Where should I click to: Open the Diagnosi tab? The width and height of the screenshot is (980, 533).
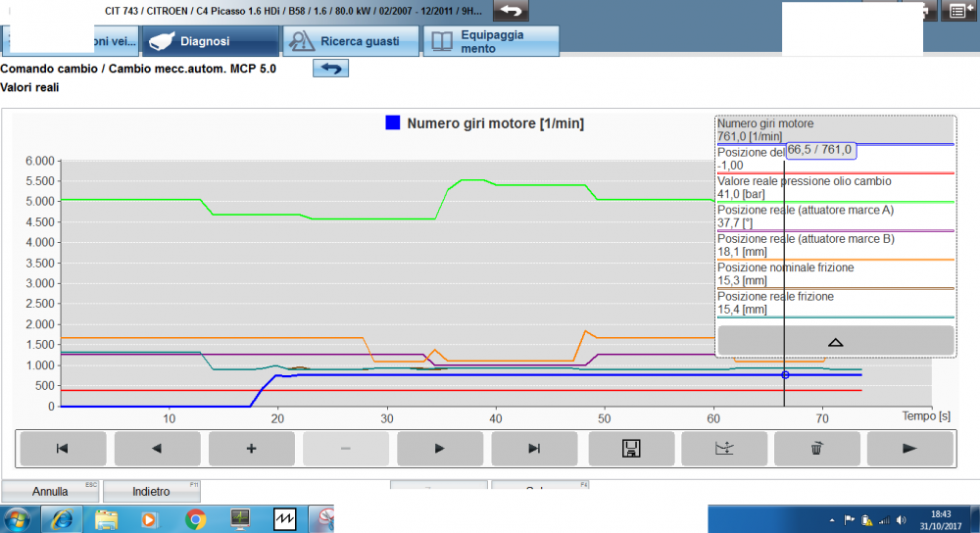[x=210, y=41]
